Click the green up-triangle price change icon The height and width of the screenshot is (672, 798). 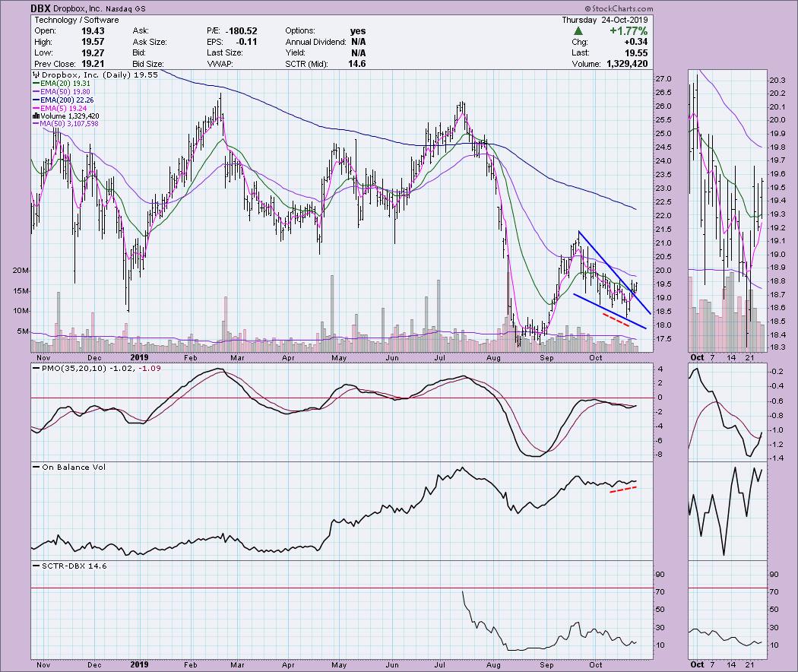[x=577, y=31]
